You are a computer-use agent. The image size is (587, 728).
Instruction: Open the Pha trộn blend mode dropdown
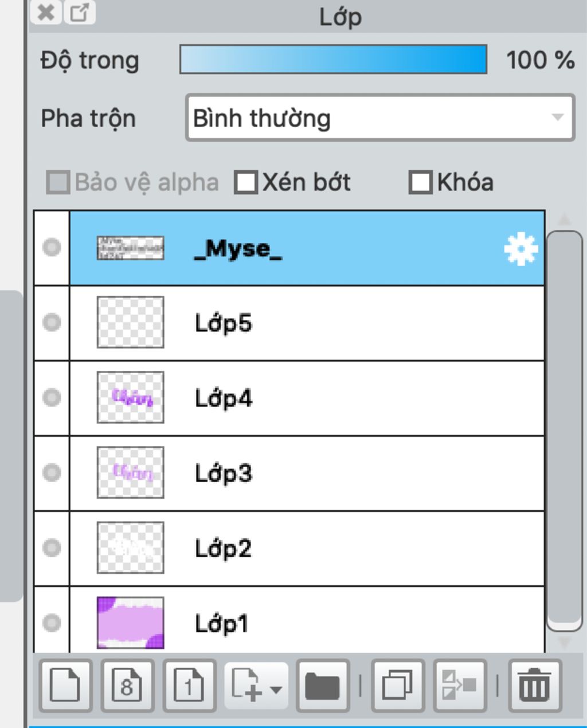pos(379,118)
